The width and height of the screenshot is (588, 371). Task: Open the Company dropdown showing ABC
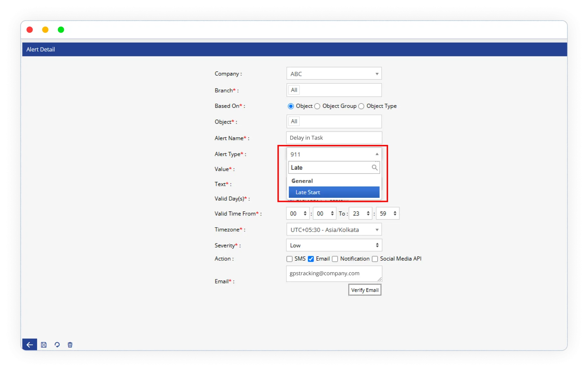[x=334, y=74]
